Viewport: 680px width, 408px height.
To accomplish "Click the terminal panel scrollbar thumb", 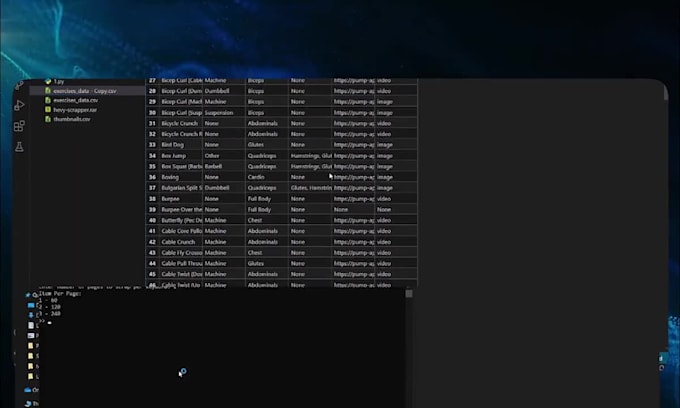I will 409,294.
